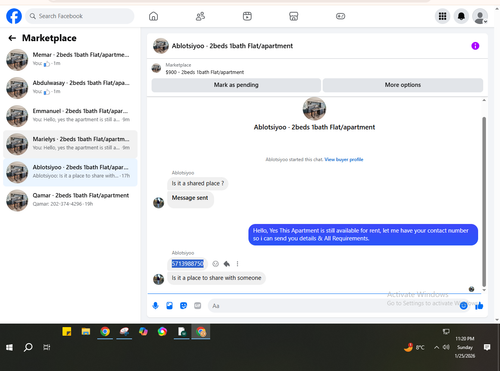This screenshot has width=500, height=371.
Task: Open the View buyer profile link
Action: [x=344, y=159]
